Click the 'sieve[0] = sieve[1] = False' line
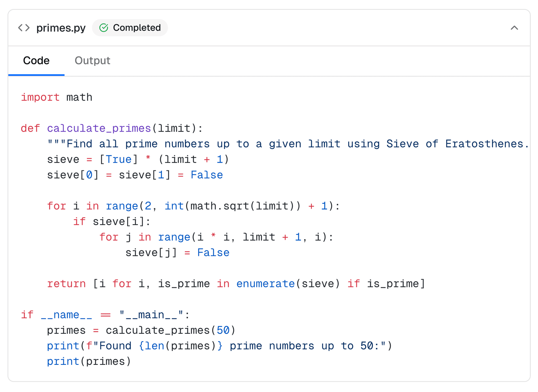538x392 pixels. point(135,175)
